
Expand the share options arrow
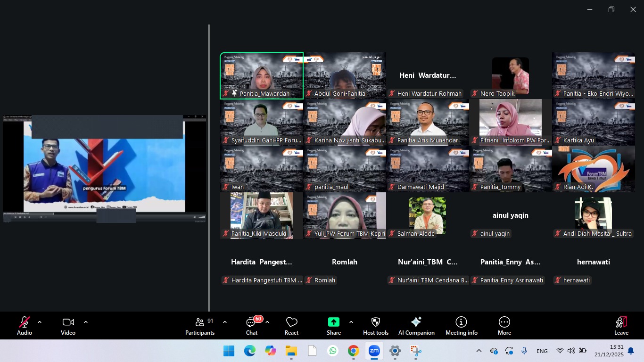pos(351,322)
